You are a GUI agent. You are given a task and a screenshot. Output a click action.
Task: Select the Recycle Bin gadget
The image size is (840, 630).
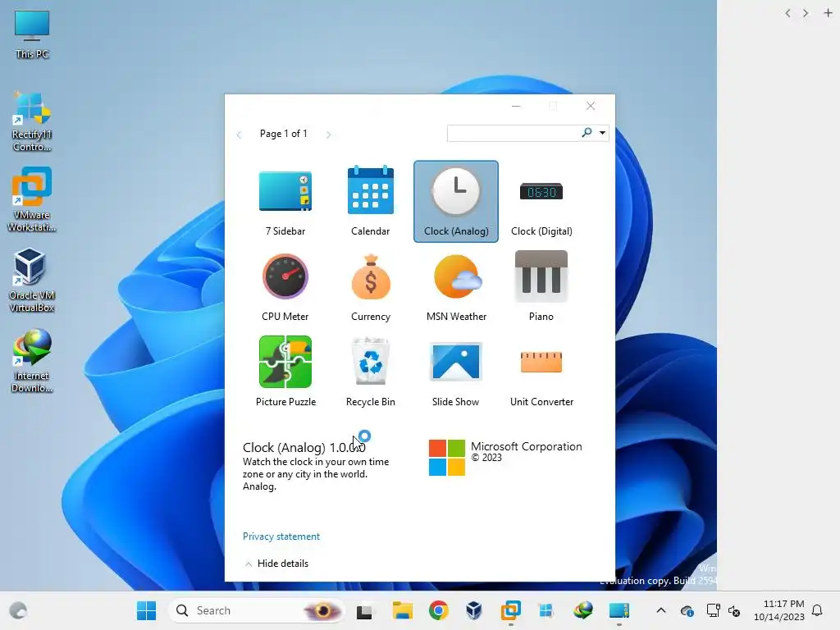[x=370, y=372]
